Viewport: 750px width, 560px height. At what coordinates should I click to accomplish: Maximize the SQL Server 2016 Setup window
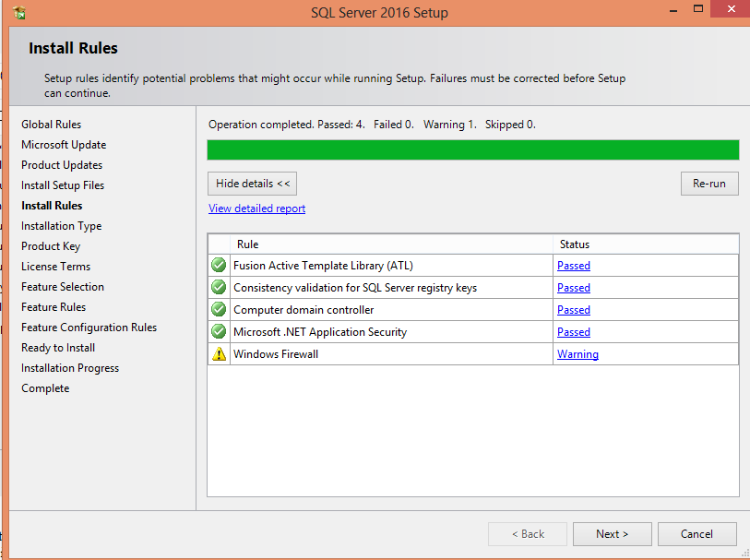[698, 9]
